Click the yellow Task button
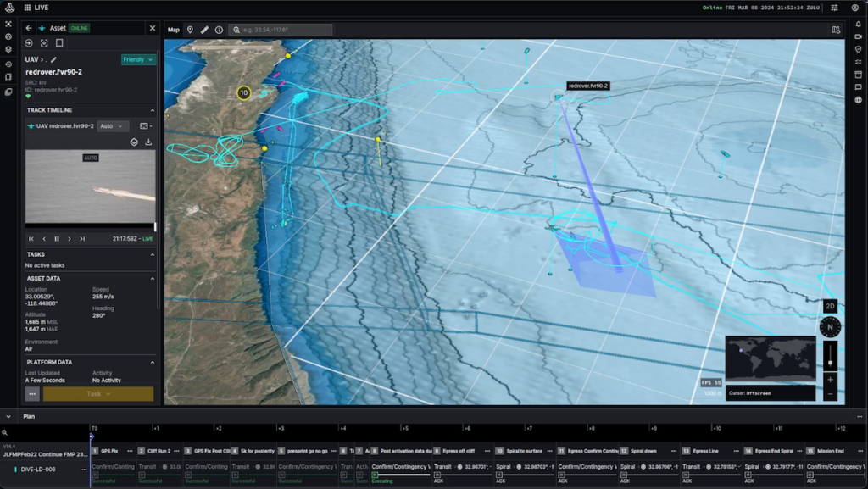Screen dimensions: 868x489 tap(98, 394)
